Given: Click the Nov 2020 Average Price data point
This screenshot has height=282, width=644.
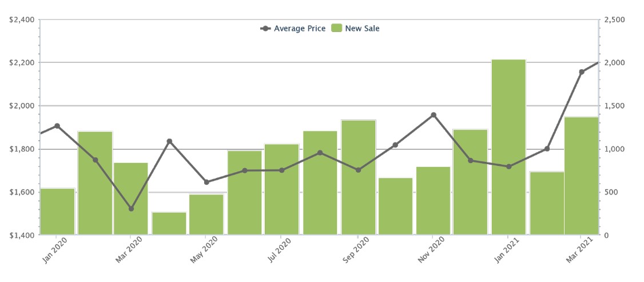Looking at the screenshot, I should [434, 115].
